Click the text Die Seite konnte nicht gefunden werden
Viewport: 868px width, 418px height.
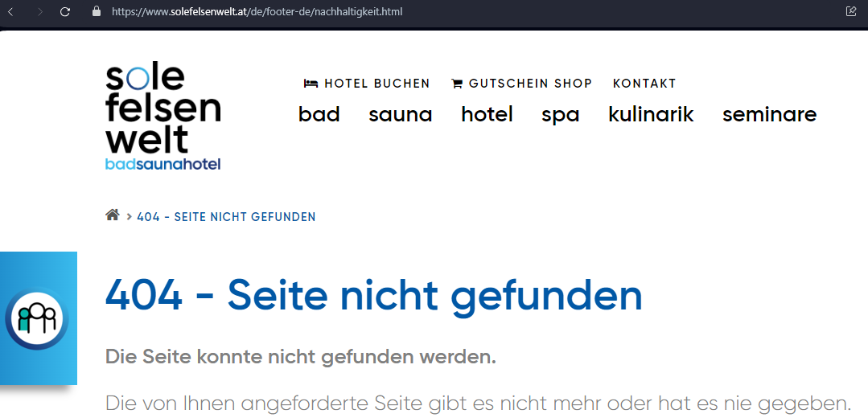click(301, 357)
